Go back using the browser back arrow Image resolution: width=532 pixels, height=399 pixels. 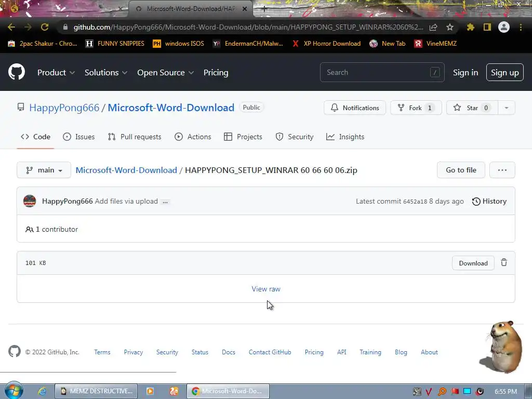(11, 27)
